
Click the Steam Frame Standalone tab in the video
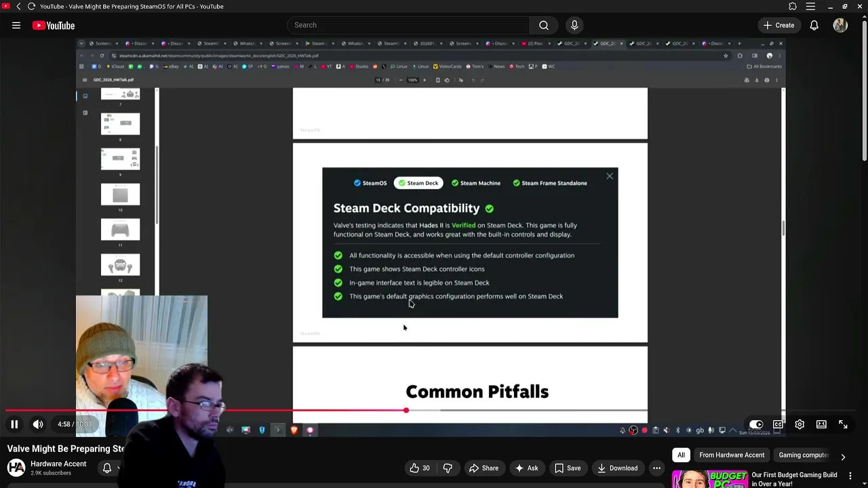click(550, 183)
